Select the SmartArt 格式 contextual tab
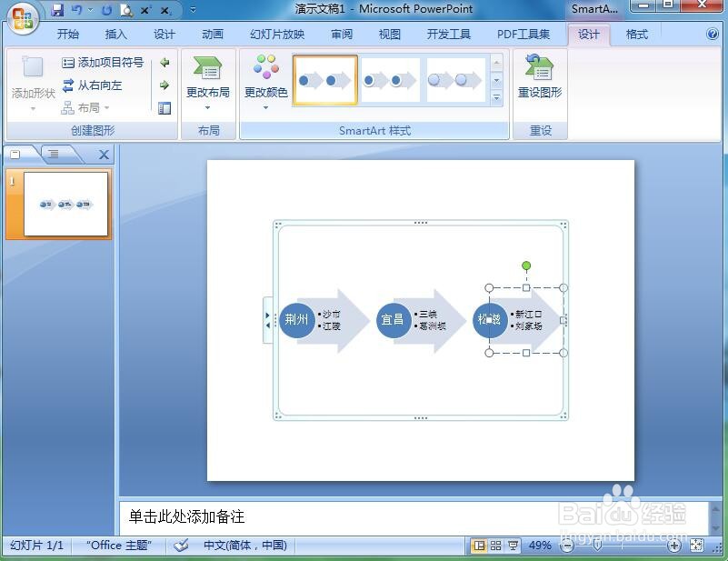The width and height of the screenshot is (728, 561). 636,34
